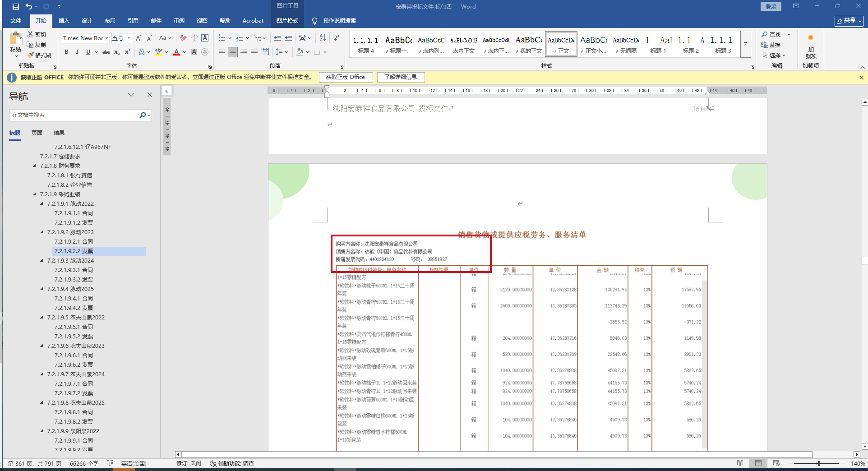This screenshot has height=471, width=868.
Task: Toggle italic formatting
Action: tap(77, 52)
